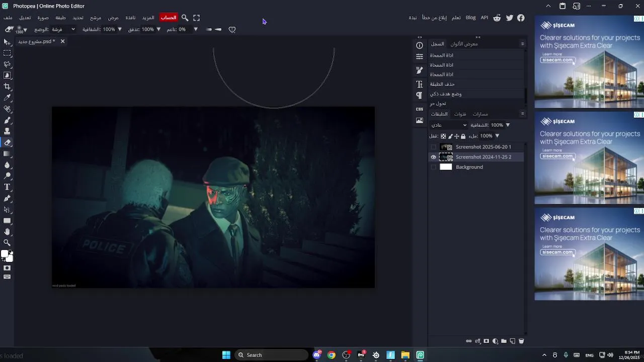Open the CSS panel icon
The width and height of the screenshot is (644, 362).
coord(420,109)
